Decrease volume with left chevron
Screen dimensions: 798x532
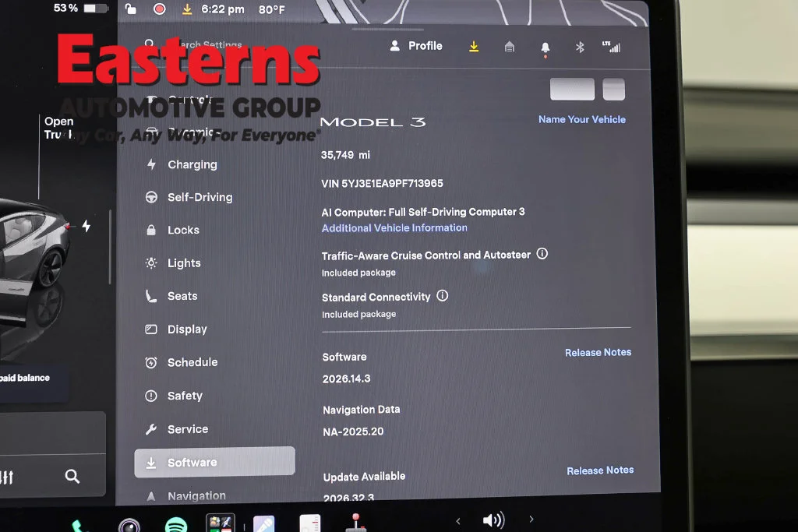(x=458, y=521)
